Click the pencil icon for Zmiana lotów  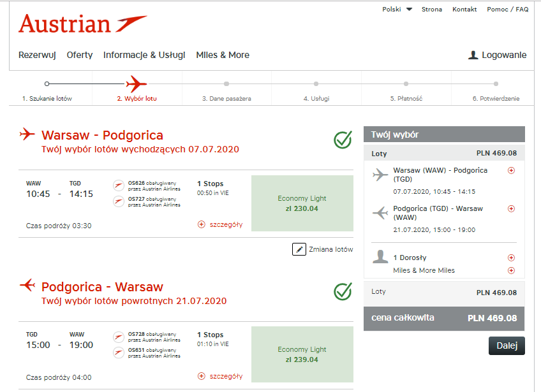(x=299, y=249)
